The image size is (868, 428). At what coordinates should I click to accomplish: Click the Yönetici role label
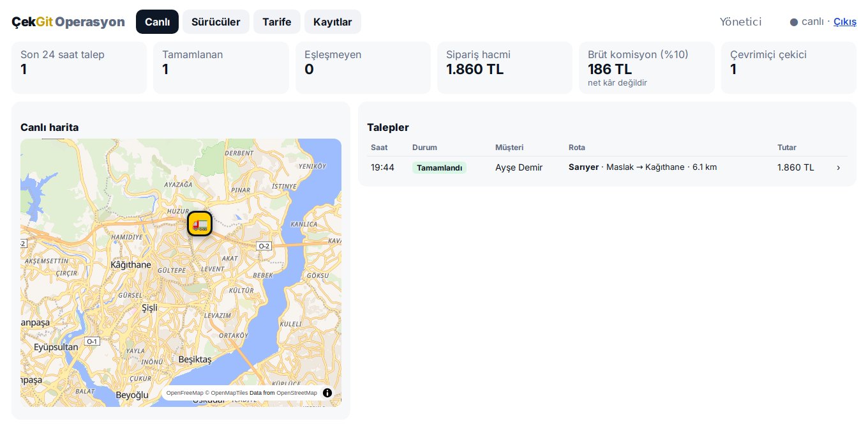click(740, 22)
